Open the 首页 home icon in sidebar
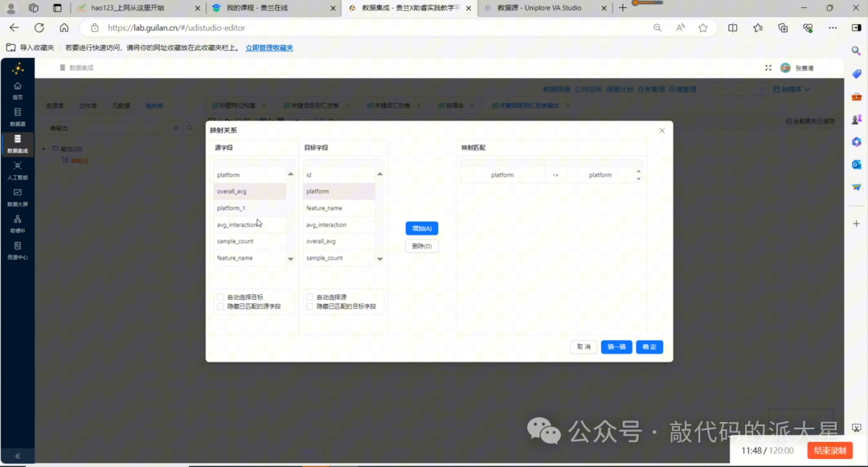868x467 pixels. (x=17, y=90)
